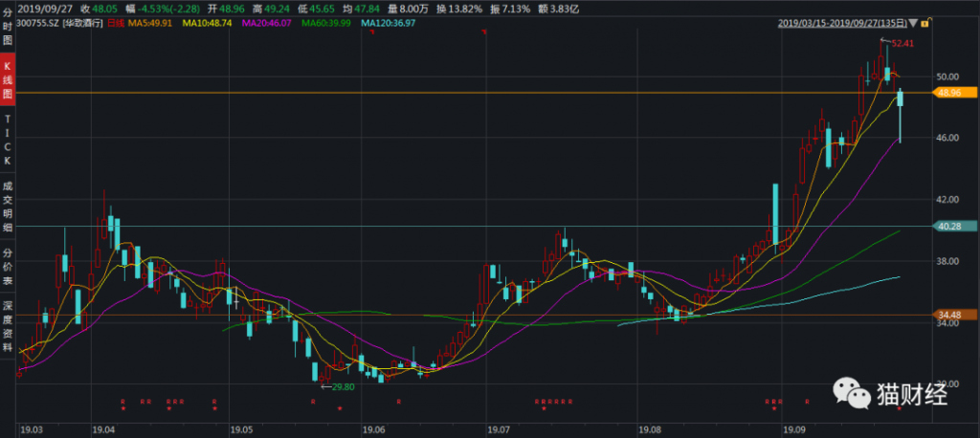The width and height of the screenshot is (980, 438).
Task: Click the 日线 daily period label
Action: pos(115,23)
